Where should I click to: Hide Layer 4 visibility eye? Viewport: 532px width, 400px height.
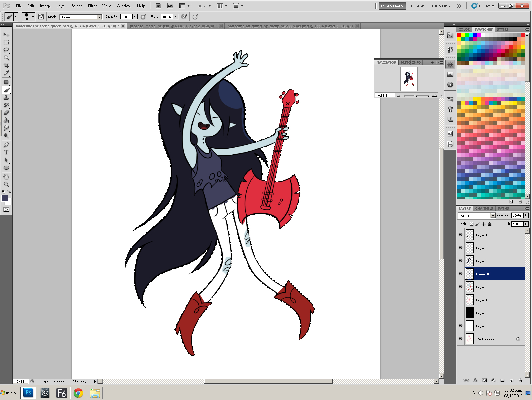click(x=460, y=235)
